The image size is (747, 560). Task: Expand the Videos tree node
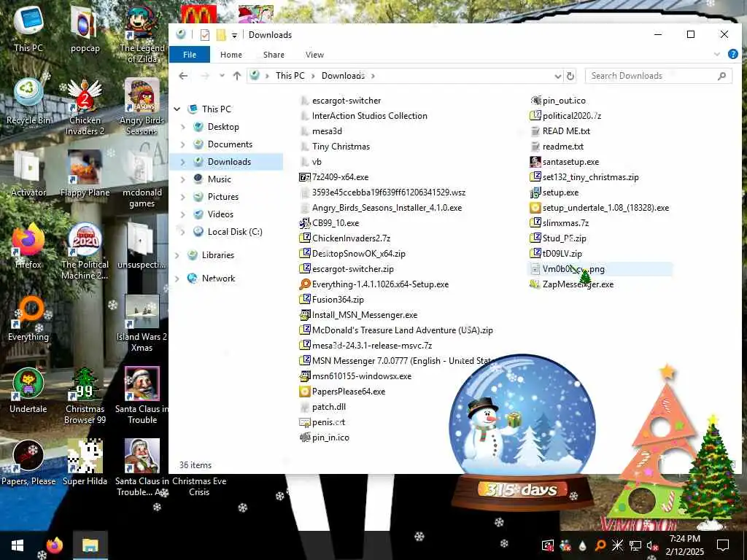click(183, 214)
